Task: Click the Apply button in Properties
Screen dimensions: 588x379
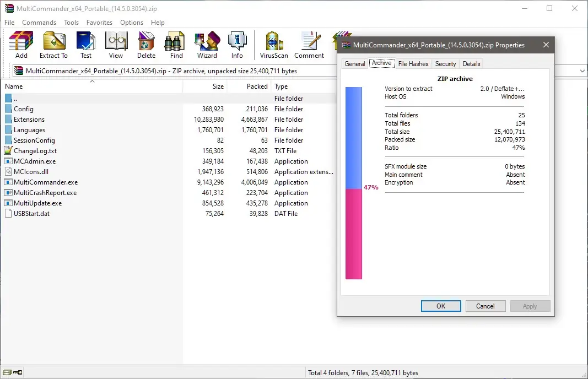Action: point(530,306)
